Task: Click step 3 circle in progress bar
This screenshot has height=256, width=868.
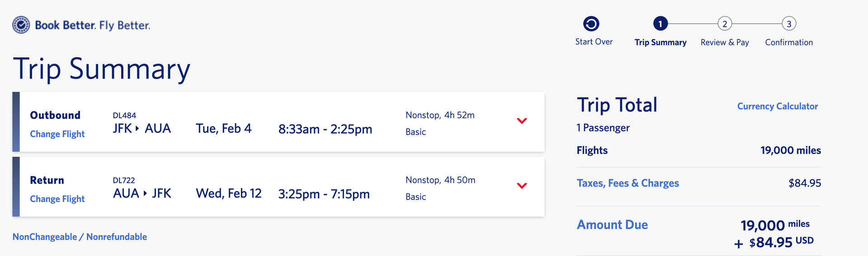Action: coord(789,24)
